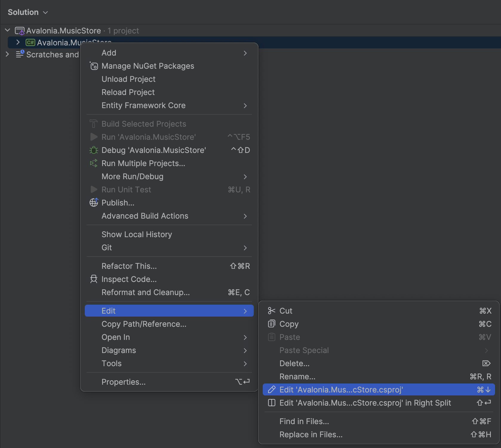Select Run Multiple Projects...
The width and height of the screenshot is (501, 448).
coord(169,163)
